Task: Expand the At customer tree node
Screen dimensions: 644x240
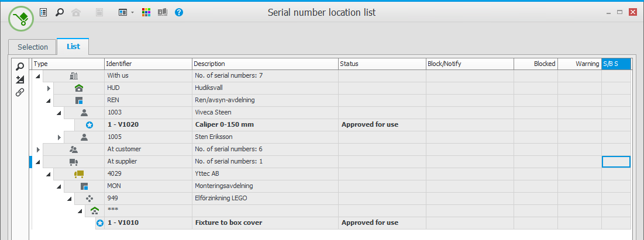Action: [x=38, y=149]
